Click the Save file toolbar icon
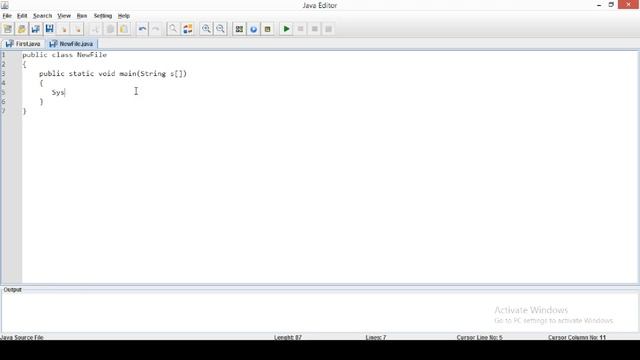Viewport: 640px width, 360px height. tap(36, 29)
